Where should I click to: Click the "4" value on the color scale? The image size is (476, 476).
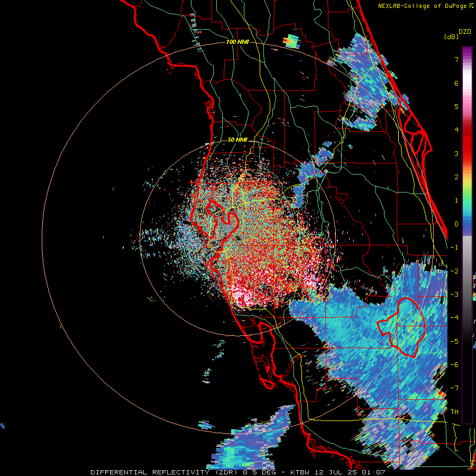coord(456,130)
